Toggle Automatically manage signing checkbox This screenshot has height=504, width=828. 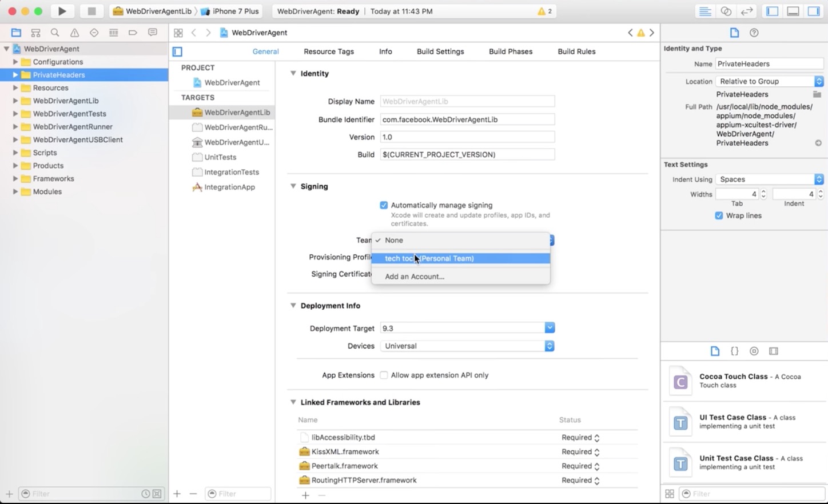(x=384, y=205)
